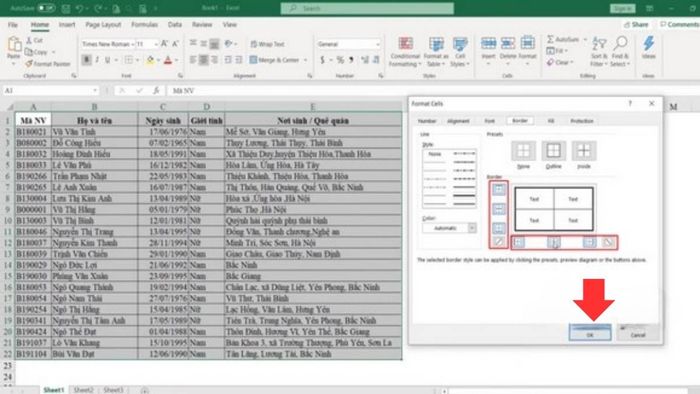Toggle align left

pyautogui.click(x=193, y=59)
